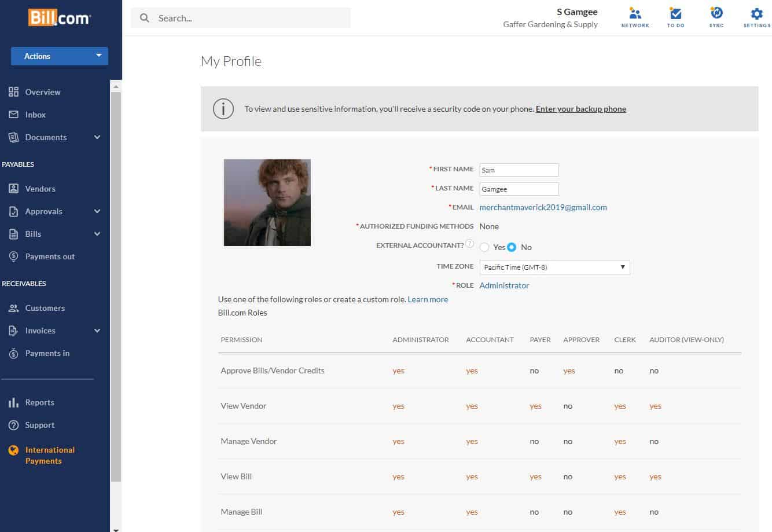The height and width of the screenshot is (532, 772).
Task: Click the search magnifier icon
Action: (145, 18)
